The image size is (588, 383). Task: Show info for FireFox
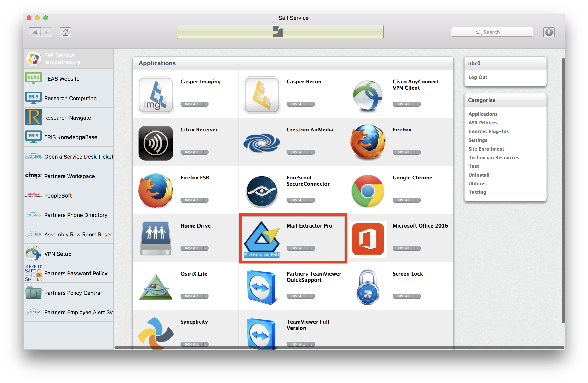[x=418, y=152]
